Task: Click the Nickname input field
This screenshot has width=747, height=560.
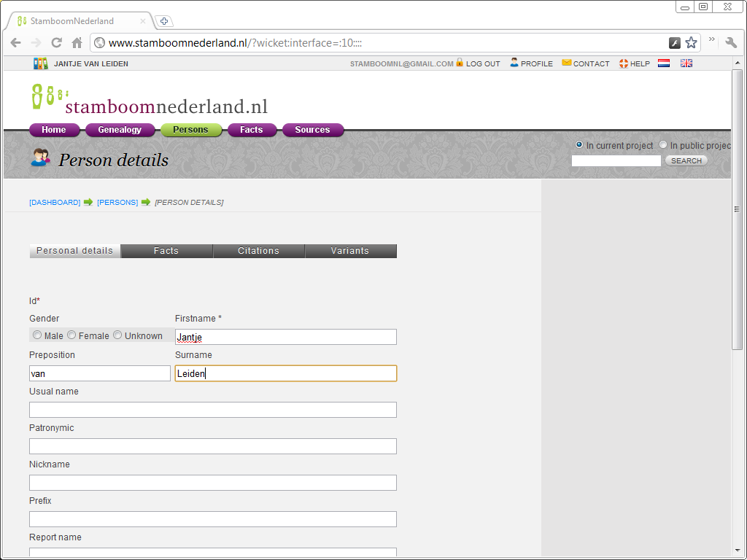Action: click(x=213, y=483)
